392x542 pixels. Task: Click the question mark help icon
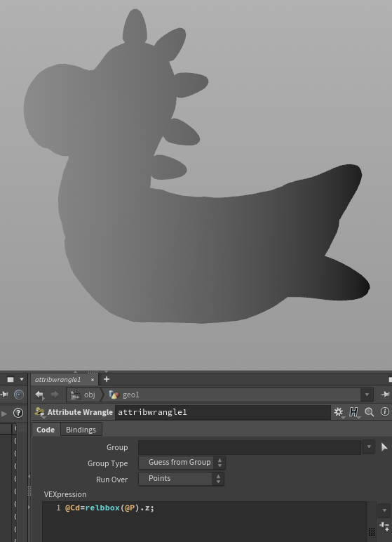(18, 413)
